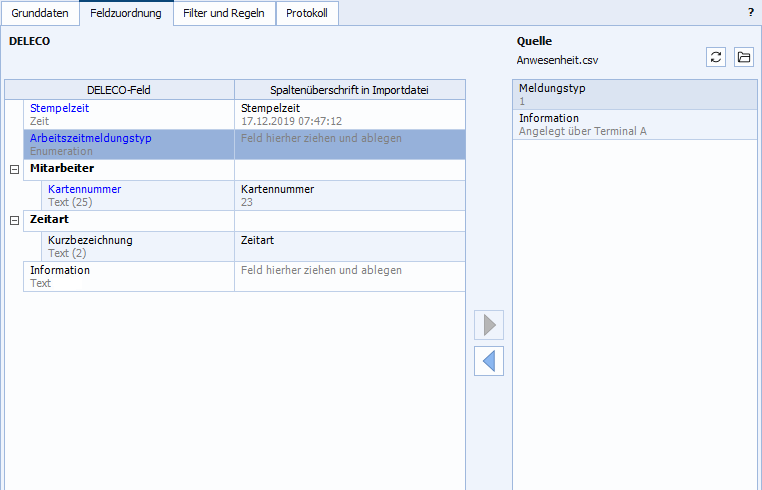Image resolution: width=762 pixels, height=490 pixels.
Task: Open source file with the folder icon
Action: pos(743,57)
